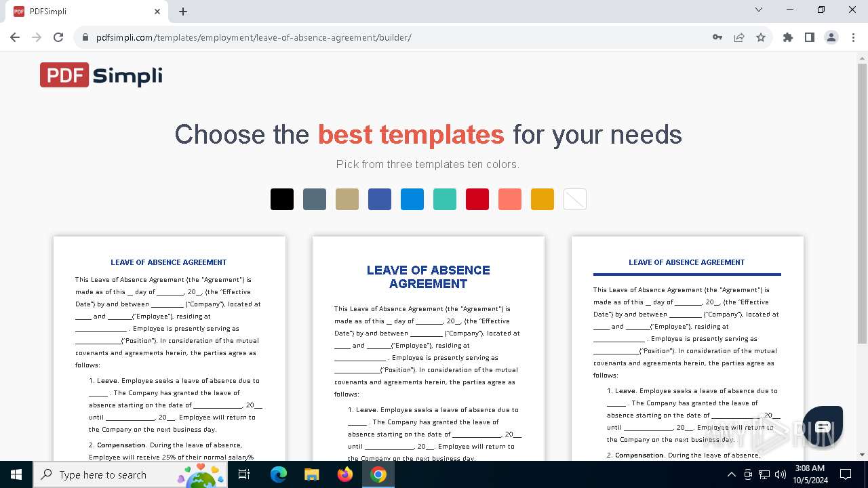Select the tan color swatch
Screen dimensions: 868x488
point(347,199)
